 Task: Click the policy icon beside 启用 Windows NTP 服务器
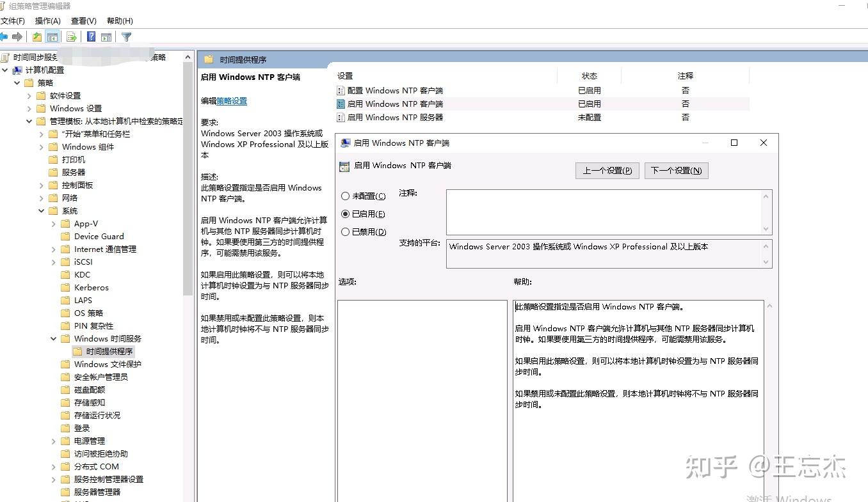click(341, 118)
